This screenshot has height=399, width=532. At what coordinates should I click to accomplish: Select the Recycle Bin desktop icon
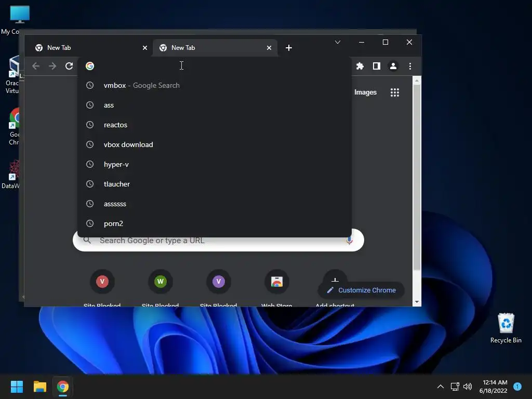tap(506, 328)
